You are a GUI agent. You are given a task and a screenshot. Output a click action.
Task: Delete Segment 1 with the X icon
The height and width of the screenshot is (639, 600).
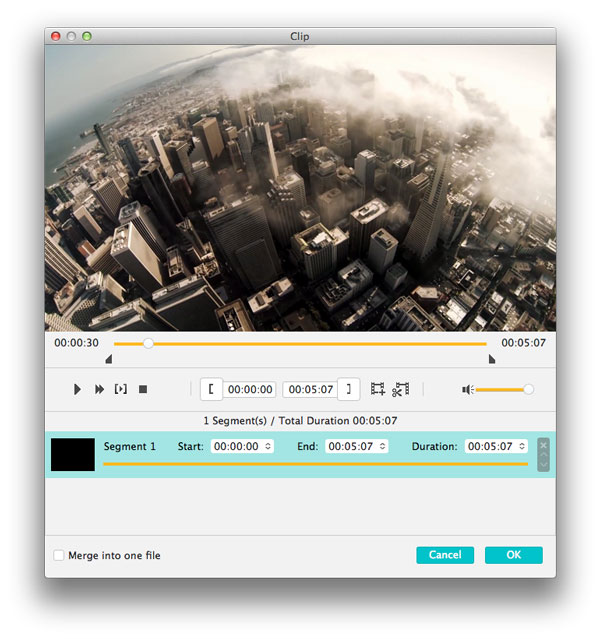point(543,445)
